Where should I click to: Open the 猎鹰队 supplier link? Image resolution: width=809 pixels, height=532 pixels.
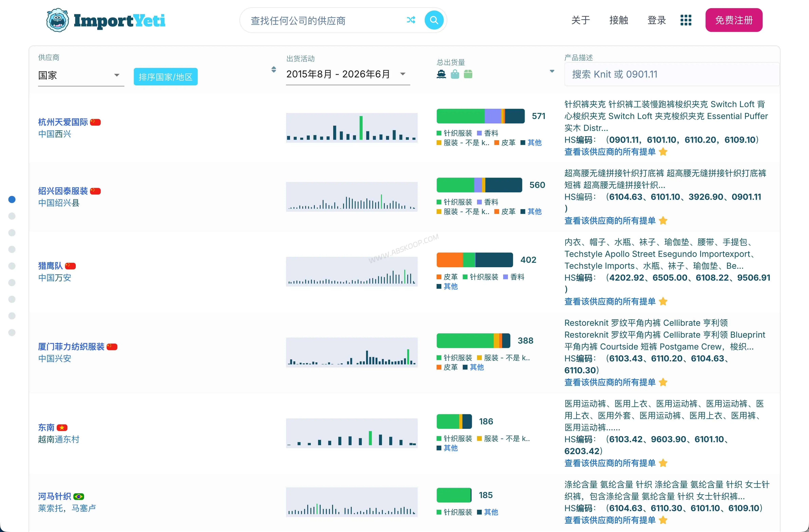(50, 266)
